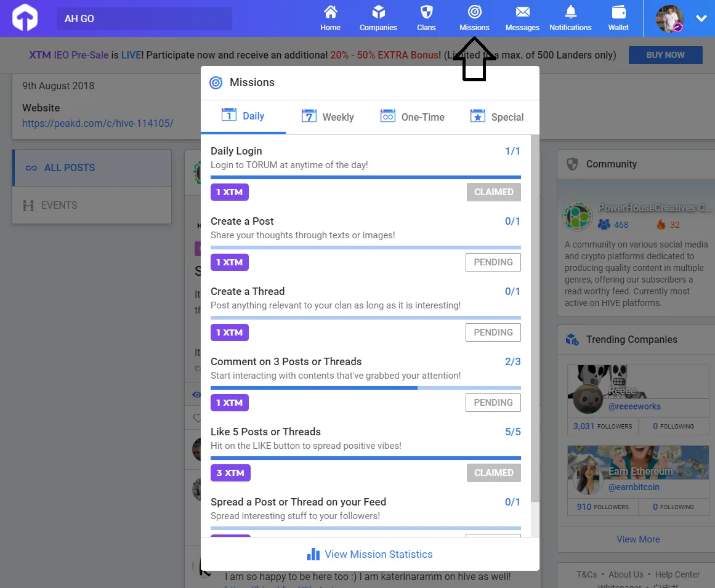The width and height of the screenshot is (715, 588).
Task: Click CLAIMED button for Daily Login
Action: (493, 192)
